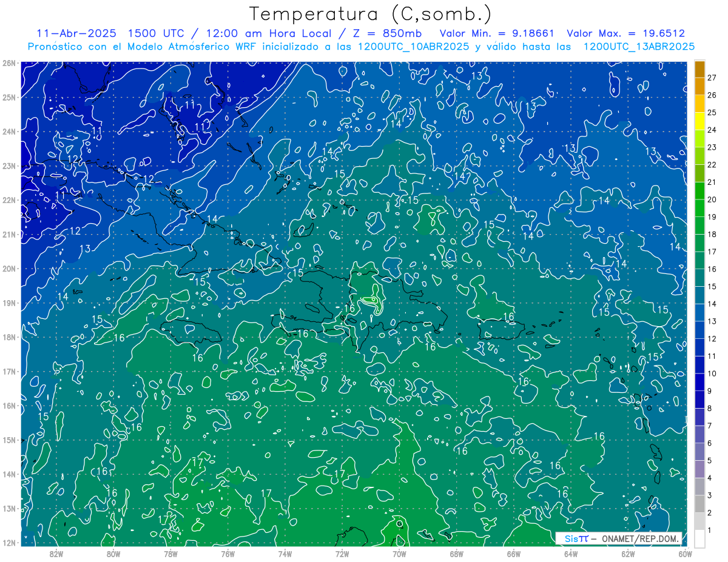Click the "SisTT - ONAMET/REP.DOM." credit label

619,539
